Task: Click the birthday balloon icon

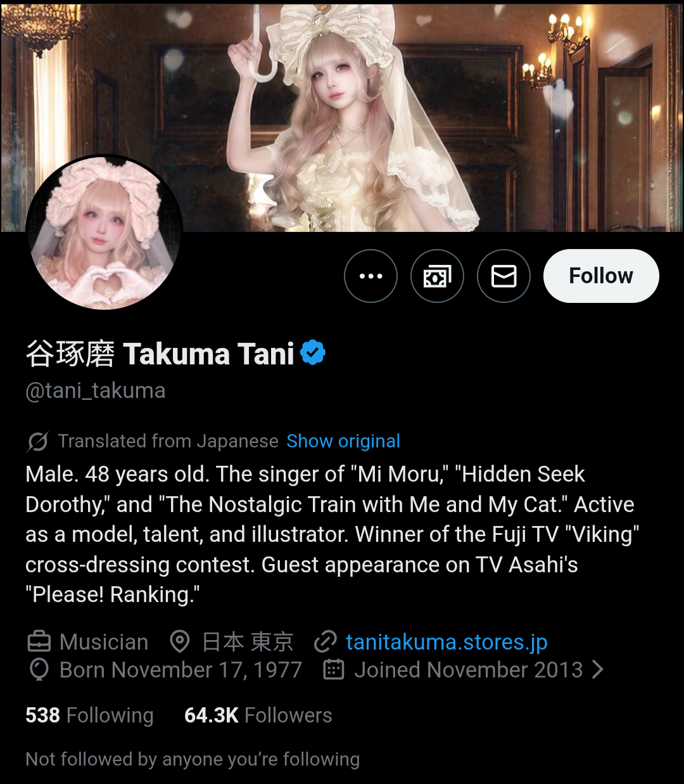Action: click(x=39, y=669)
